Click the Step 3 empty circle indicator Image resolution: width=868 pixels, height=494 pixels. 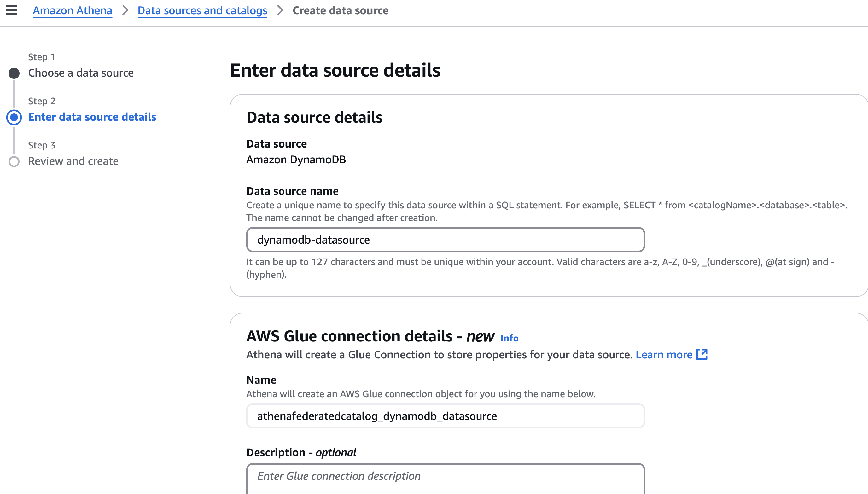pyautogui.click(x=14, y=161)
